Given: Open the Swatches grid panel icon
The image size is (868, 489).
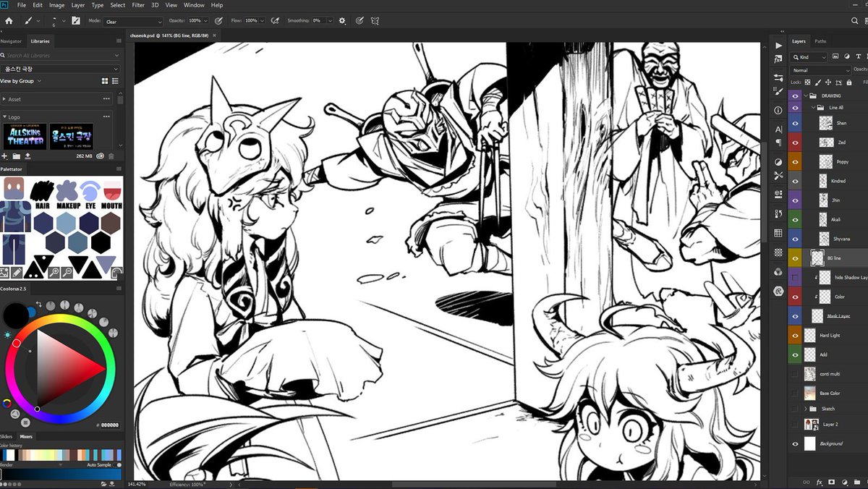Looking at the screenshot, I should point(778,233).
